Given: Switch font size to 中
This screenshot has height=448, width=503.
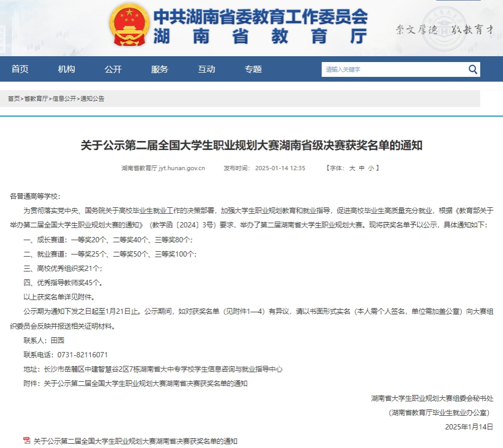Looking at the screenshot, I should pyautogui.click(x=361, y=168).
